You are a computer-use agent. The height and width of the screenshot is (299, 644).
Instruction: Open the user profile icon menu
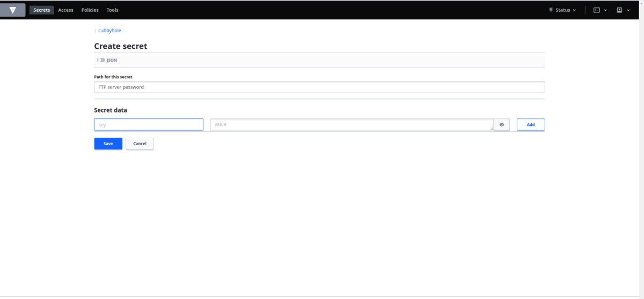point(619,10)
